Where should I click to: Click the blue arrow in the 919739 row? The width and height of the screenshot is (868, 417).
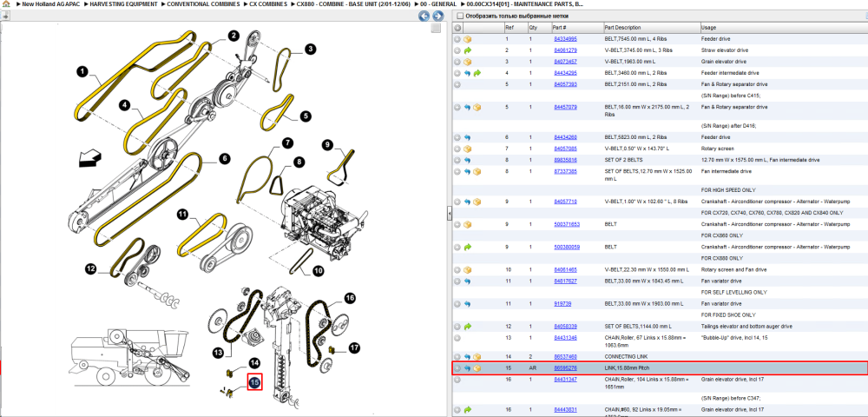tap(468, 304)
